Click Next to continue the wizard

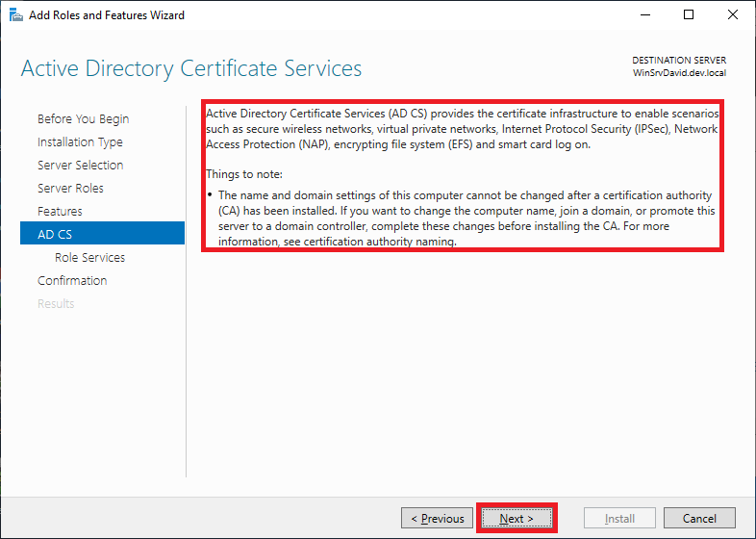coord(517,518)
